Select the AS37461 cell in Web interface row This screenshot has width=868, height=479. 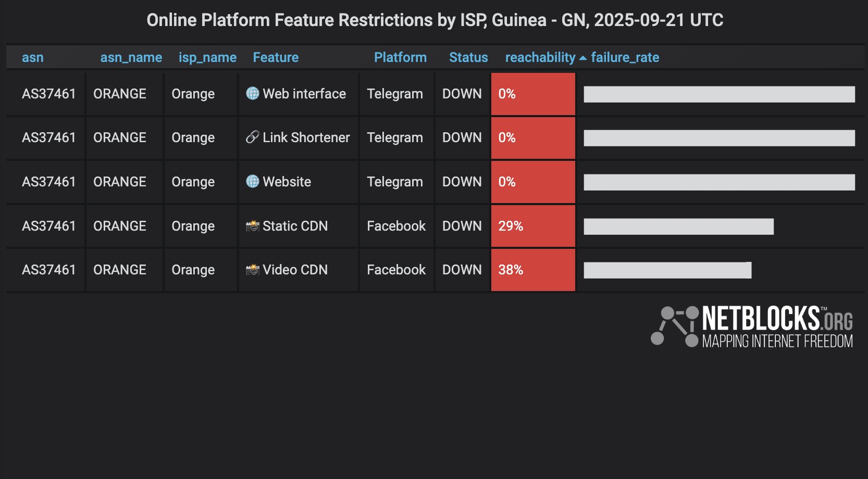pyautogui.click(x=48, y=94)
